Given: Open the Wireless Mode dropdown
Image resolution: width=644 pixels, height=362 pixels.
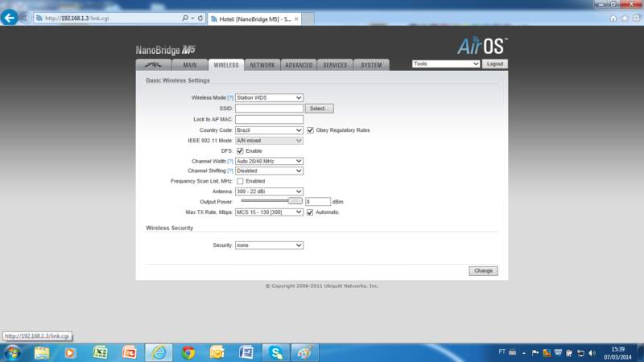Looking at the screenshot, I should (269, 97).
